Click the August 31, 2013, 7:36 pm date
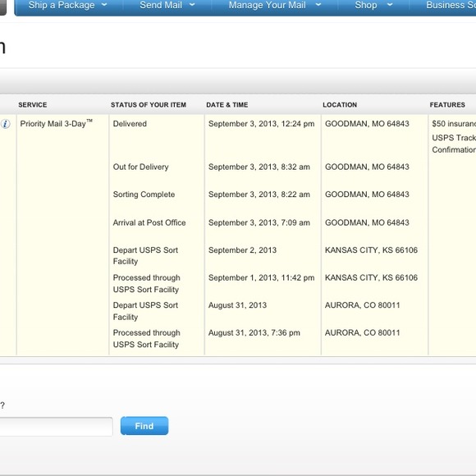 coord(254,332)
